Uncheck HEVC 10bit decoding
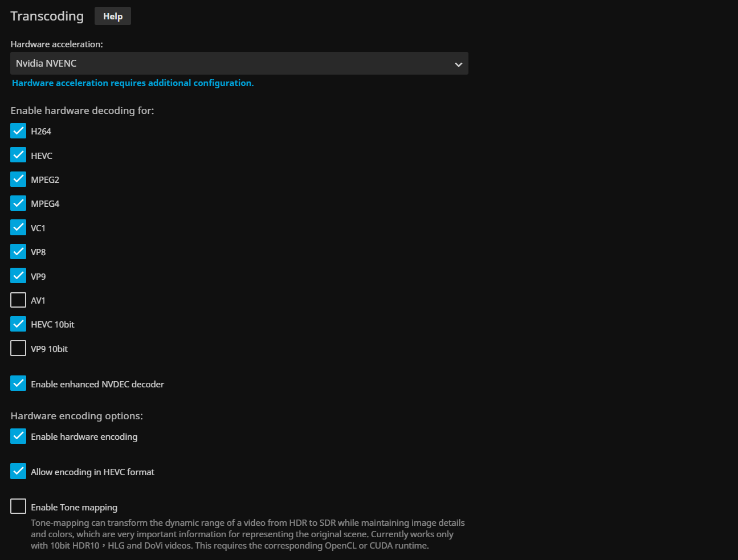Viewport: 738px width, 560px height. click(18, 324)
